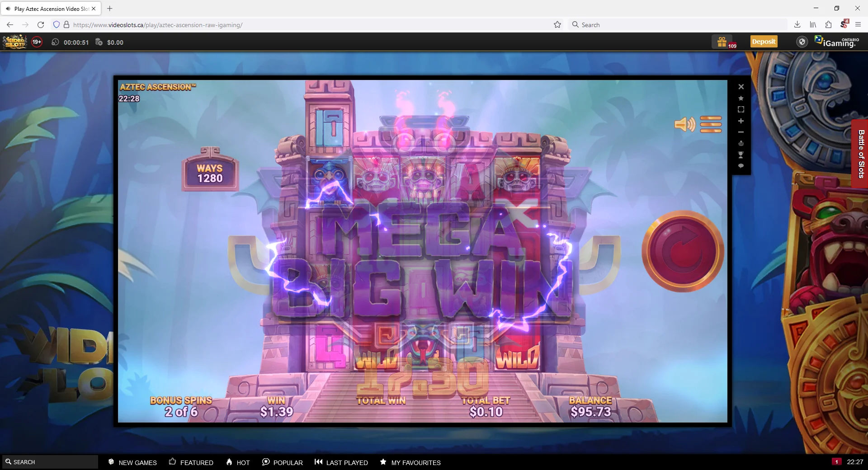This screenshot has height=470, width=868.
Task: Open a new browser tab
Action: (110, 8)
